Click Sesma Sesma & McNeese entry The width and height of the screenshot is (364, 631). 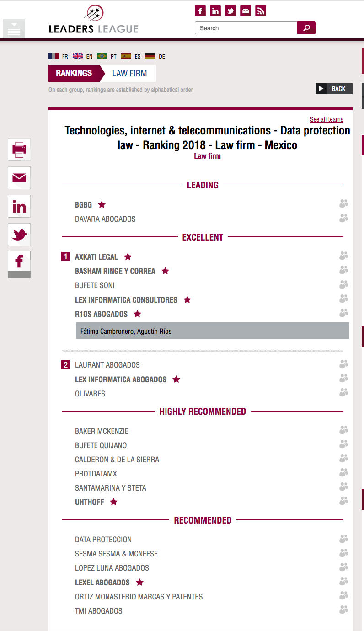point(116,554)
